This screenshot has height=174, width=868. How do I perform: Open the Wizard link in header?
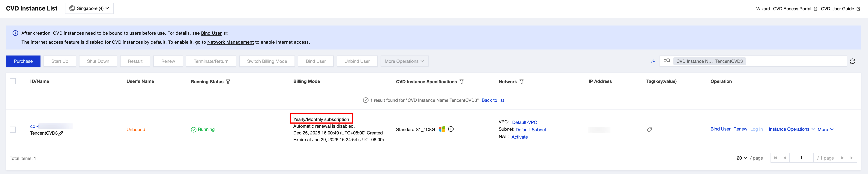[x=763, y=9]
